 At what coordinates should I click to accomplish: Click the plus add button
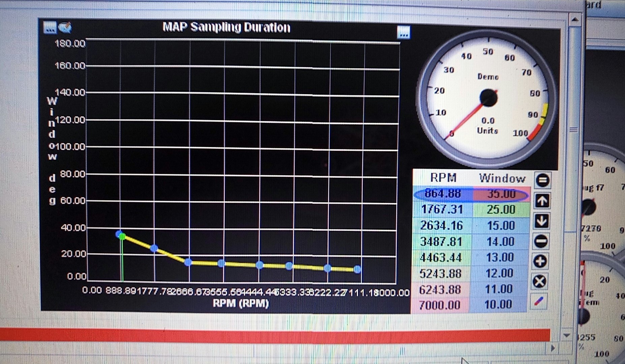[x=540, y=261]
